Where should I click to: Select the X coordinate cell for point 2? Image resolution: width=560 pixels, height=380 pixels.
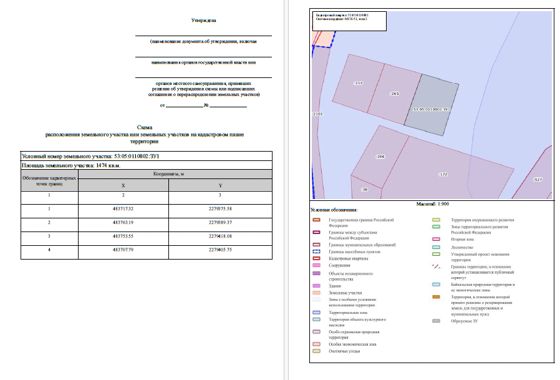pyautogui.click(x=123, y=225)
